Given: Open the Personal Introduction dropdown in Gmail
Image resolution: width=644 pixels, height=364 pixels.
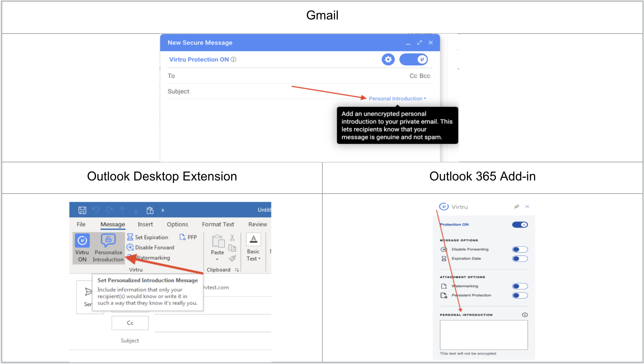Looking at the screenshot, I should point(397,99).
